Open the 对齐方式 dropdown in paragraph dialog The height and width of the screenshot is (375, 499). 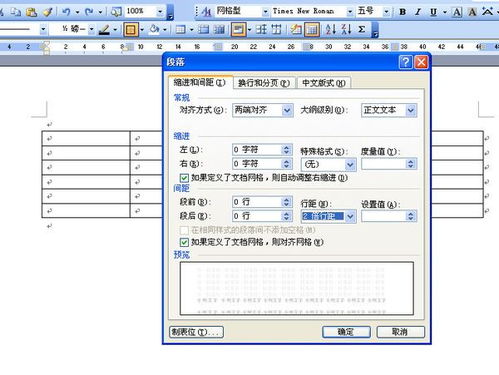287,110
